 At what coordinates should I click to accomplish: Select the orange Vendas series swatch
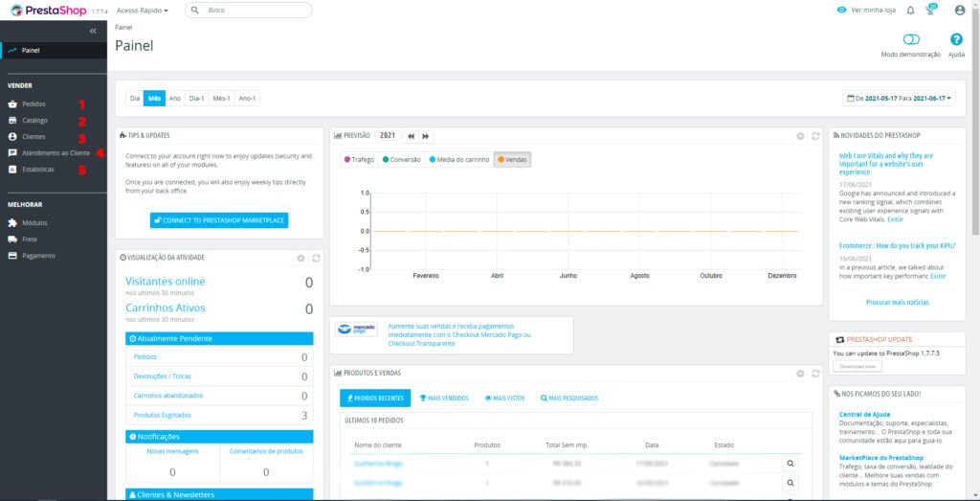(512, 159)
